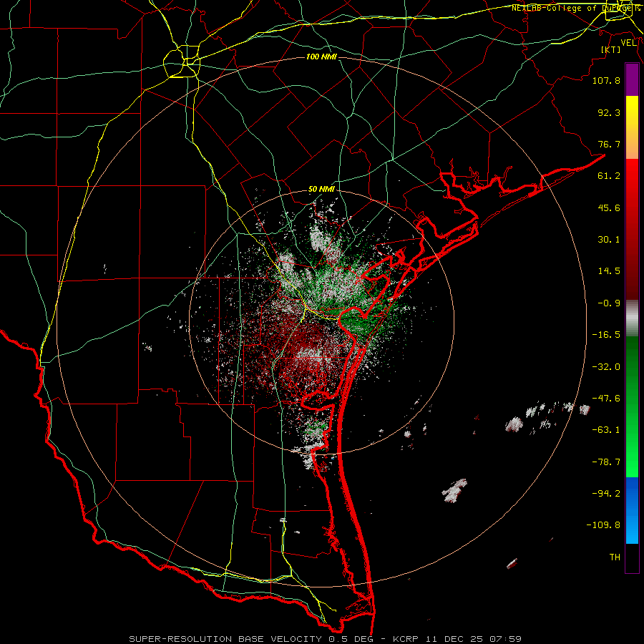Viewport: 644px width, 644px height.
Task: Click the -47.6 velocity scale value
Action: click(x=606, y=399)
